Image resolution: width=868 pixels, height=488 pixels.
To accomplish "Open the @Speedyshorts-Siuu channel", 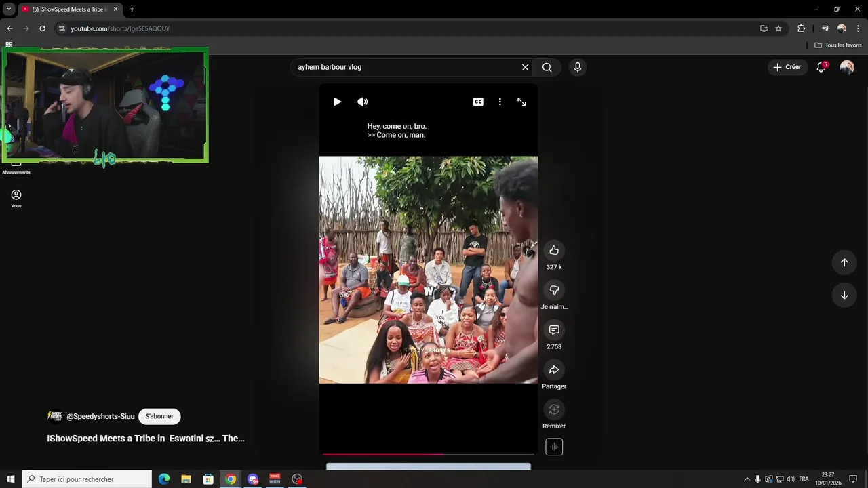I will click(100, 416).
